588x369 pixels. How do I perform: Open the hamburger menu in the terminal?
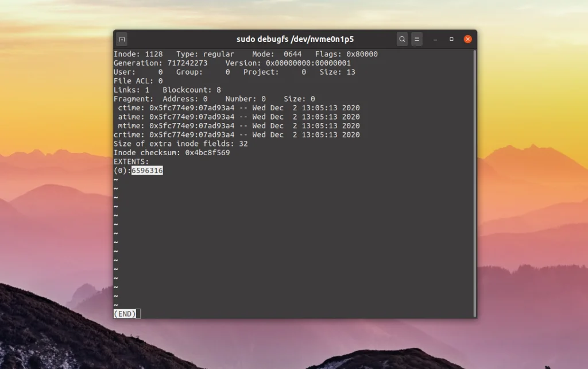coord(416,39)
